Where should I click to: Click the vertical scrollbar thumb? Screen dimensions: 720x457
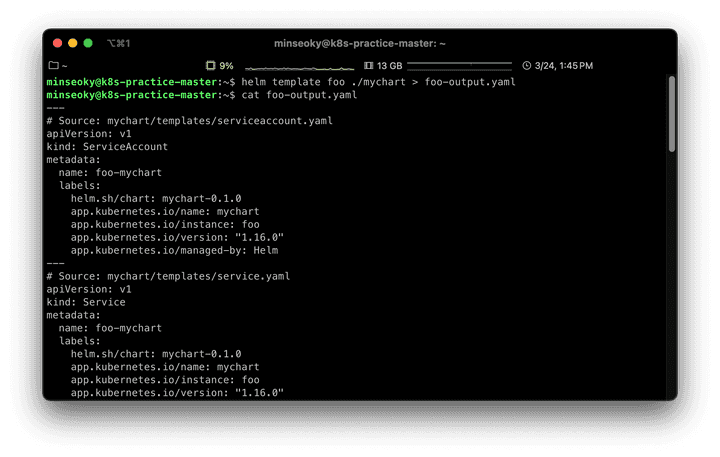[x=672, y=114]
